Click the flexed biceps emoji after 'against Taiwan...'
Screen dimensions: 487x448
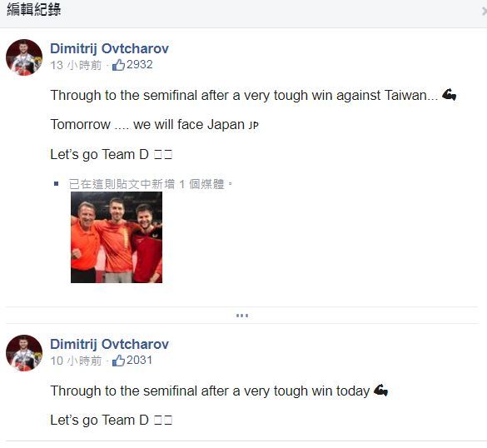pos(449,94)
